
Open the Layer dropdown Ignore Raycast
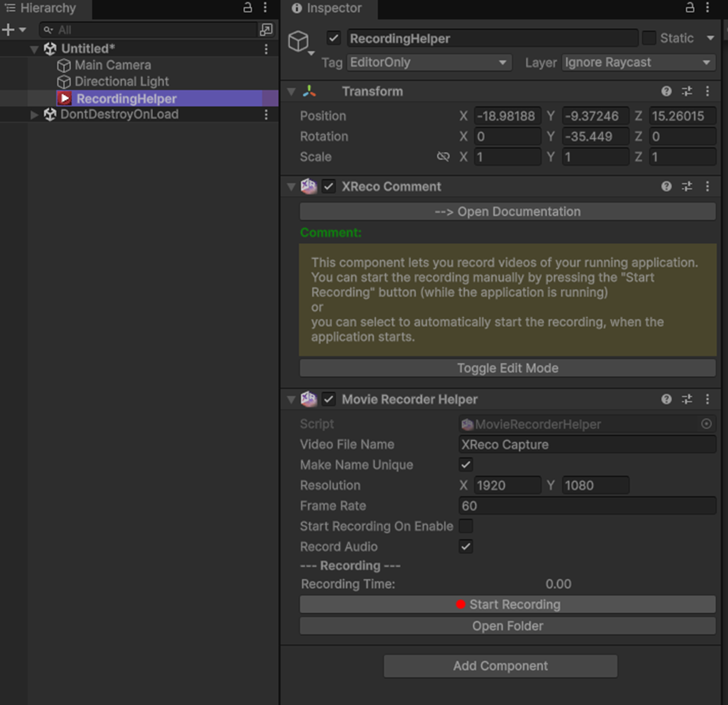[638, 62]
